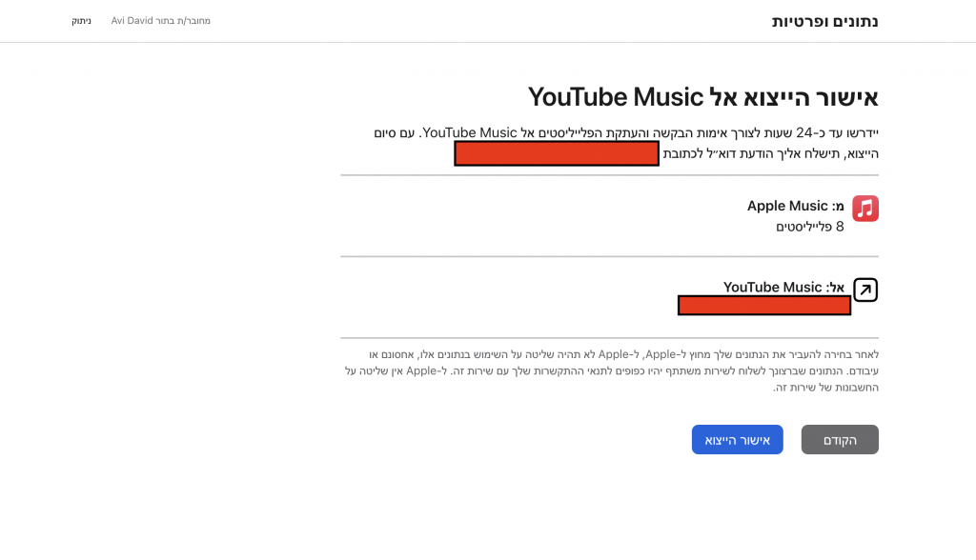Select the 8 פלייליסטים count text
Image resolution: width=976 pixels, height=560 pixels.
[810, 227]
